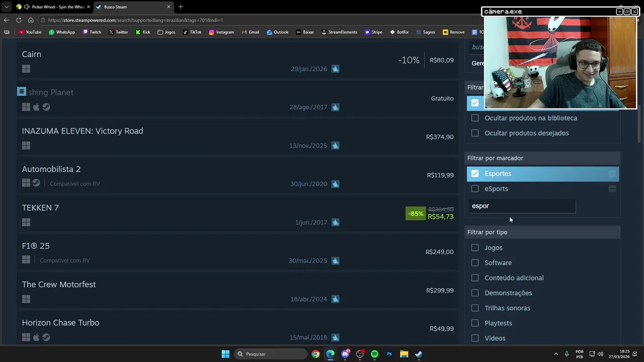The image size is (644, 362).
Task: Exclude the Esportes tag with minus button
Action: pos(612,173)
